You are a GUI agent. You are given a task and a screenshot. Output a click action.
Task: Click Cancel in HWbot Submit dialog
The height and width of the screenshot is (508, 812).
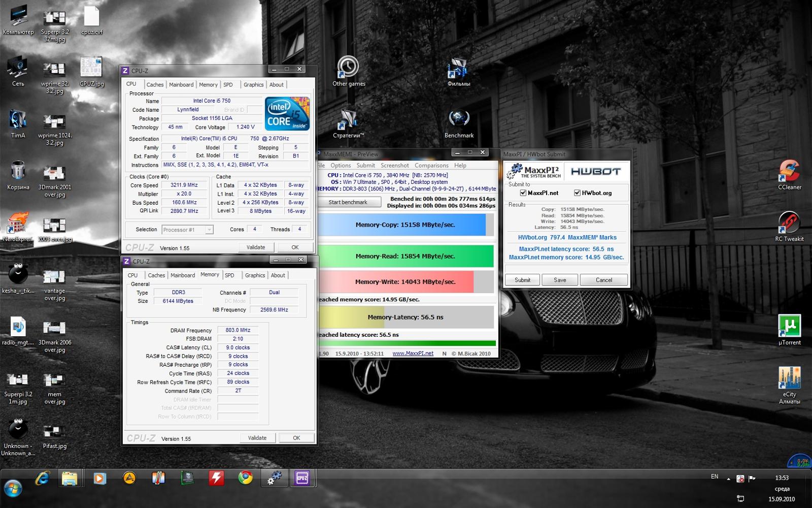point(604,280)
